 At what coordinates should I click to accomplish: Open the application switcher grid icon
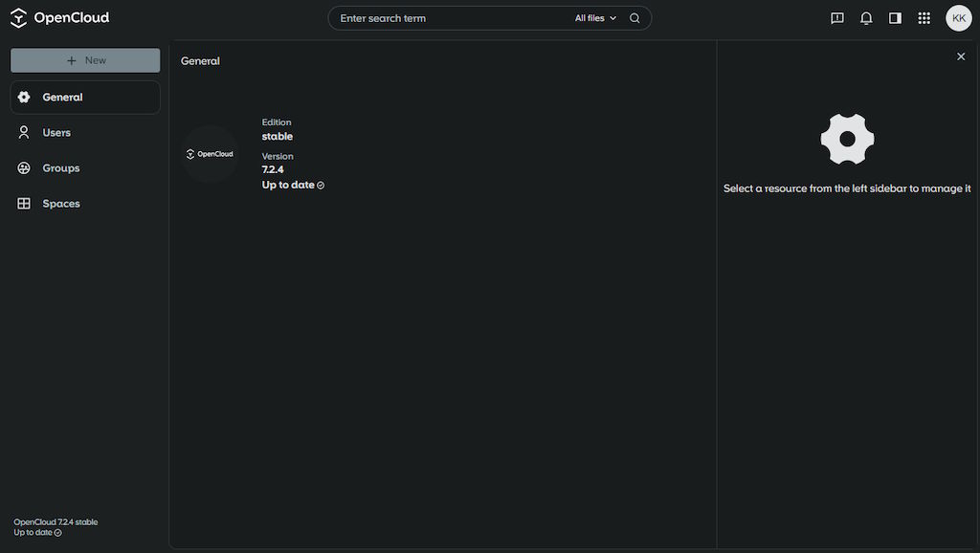pos(924,18)
